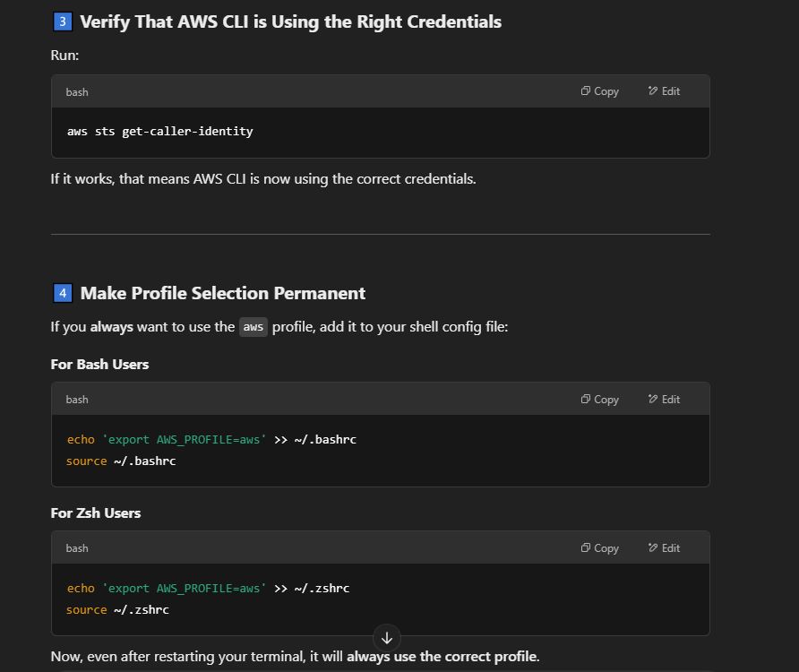The width and height of the screenshot is (799, 672).
Task: Click the inline 'aws' code chip
Action: pos(253,327)
